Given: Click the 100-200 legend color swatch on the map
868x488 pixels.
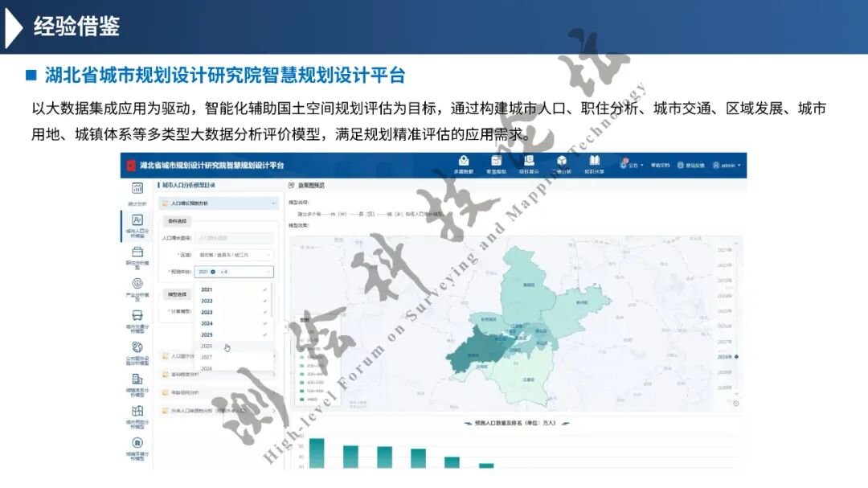Looking at the screenshot, I should [x=301, y=358].
